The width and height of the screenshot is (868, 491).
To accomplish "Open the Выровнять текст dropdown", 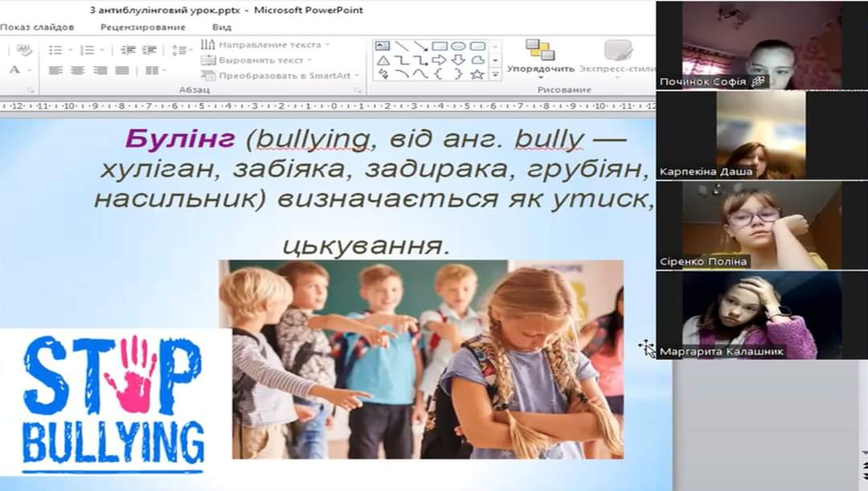I will point(256,59).
